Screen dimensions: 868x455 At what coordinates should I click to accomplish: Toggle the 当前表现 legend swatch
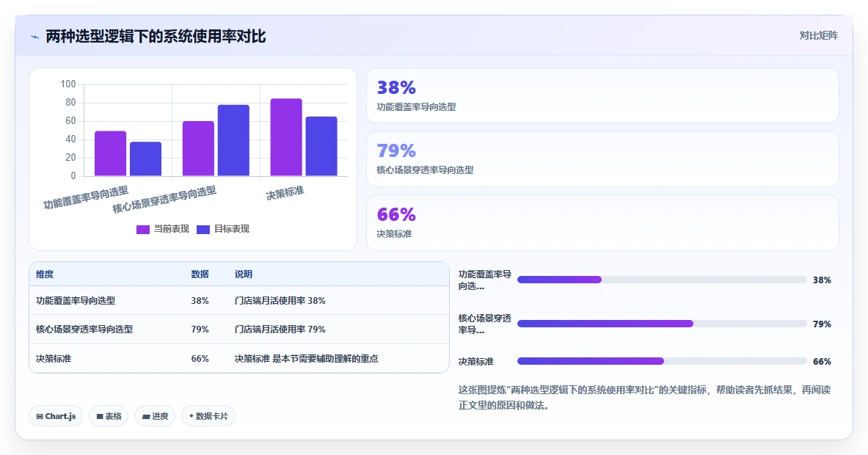(143, 229)
